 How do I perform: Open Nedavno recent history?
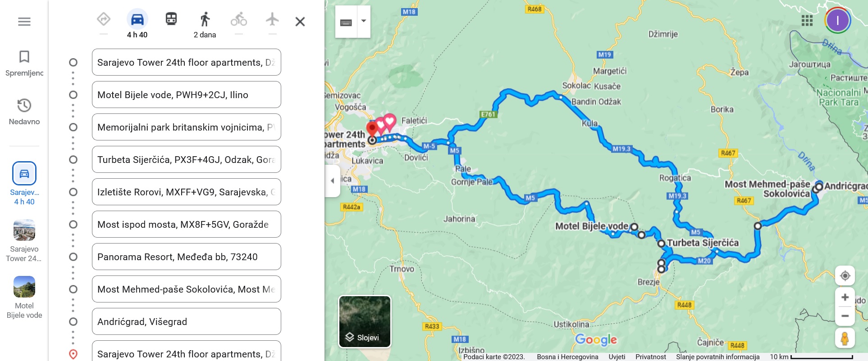coord(24,112)
